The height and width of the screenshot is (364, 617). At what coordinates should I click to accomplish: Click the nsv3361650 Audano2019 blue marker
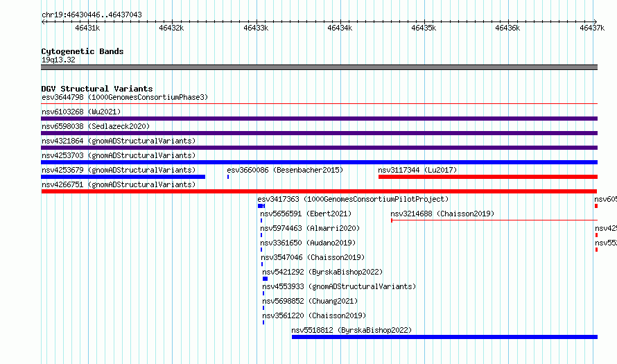(x=261, y=250)
